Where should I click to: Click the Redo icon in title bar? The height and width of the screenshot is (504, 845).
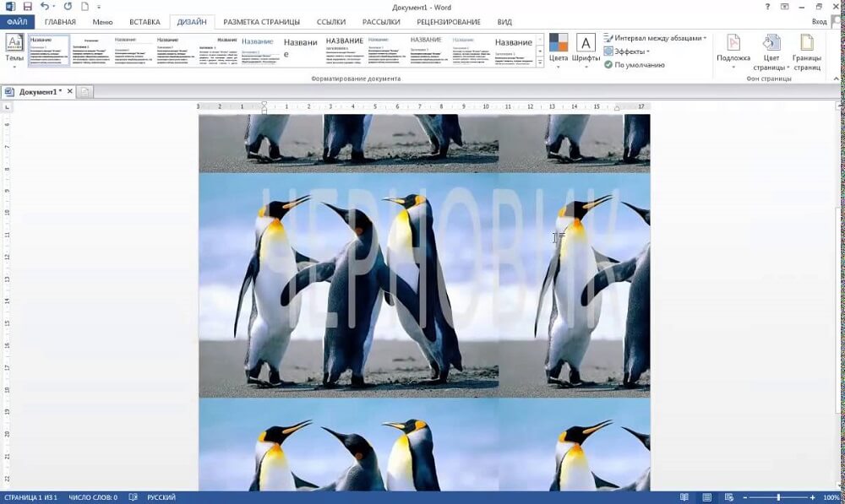[x=68, y=7]
